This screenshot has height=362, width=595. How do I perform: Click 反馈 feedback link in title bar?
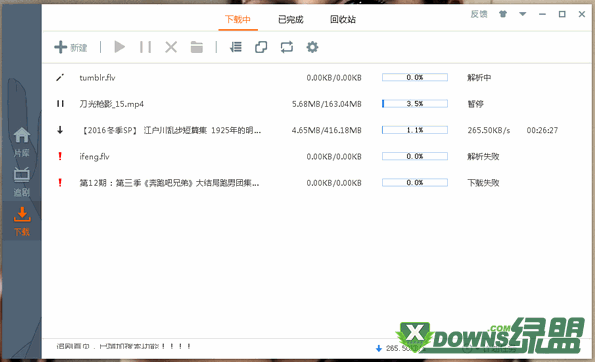(479, 14)
